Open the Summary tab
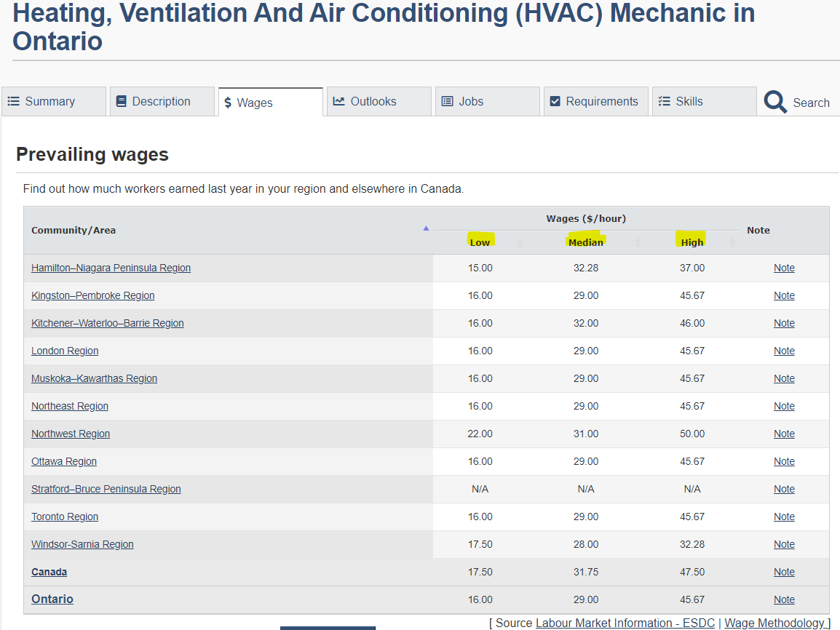840x630 pixels. click(54, 101)
